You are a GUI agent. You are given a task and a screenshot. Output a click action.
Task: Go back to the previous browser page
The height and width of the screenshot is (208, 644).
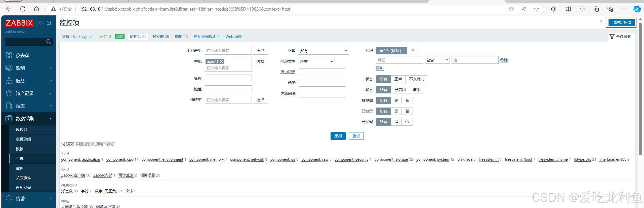(x=9, y=9)
